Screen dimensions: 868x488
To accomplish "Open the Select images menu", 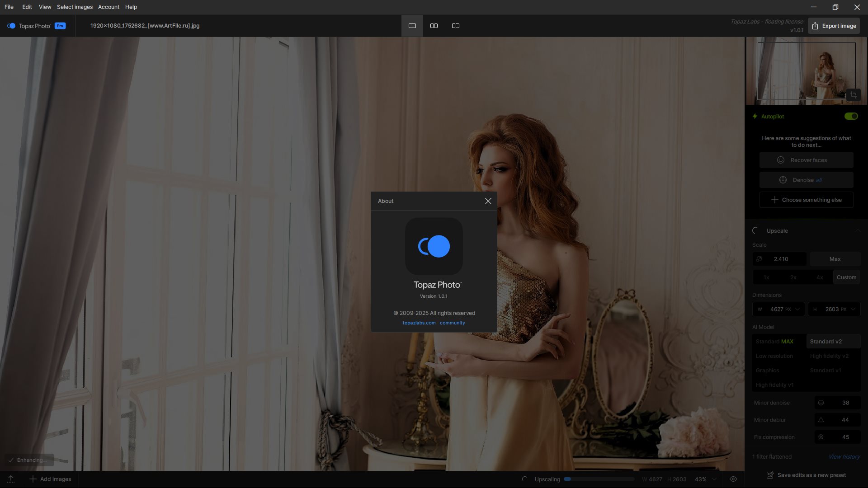I will pos(75,7).
